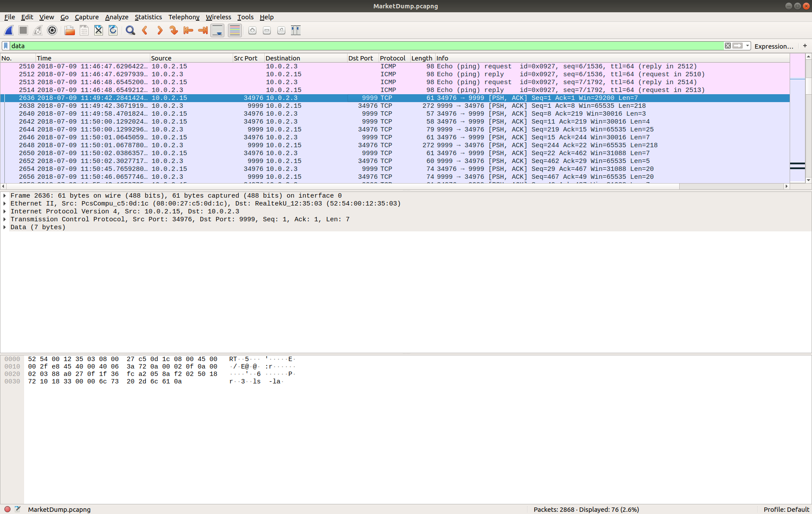The image size is (812, 514).
Task: Start capturing packets with the shark fin icon
Action: coord(9,30)
